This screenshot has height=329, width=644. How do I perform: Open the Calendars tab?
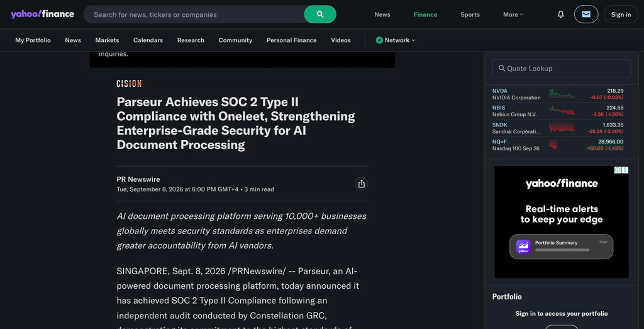(148, 40)
